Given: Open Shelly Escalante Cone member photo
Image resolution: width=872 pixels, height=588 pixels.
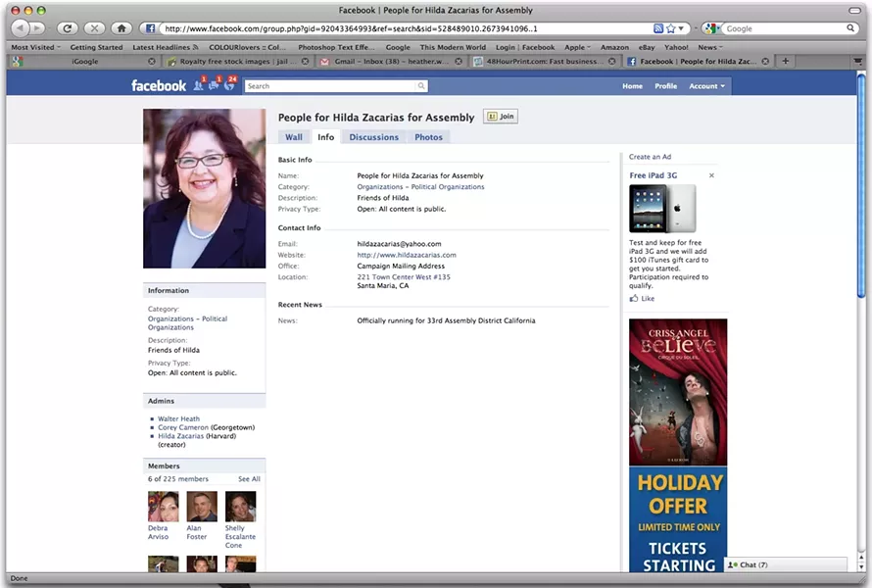Looking at the screenshot, I should click(x=240, y=507).
